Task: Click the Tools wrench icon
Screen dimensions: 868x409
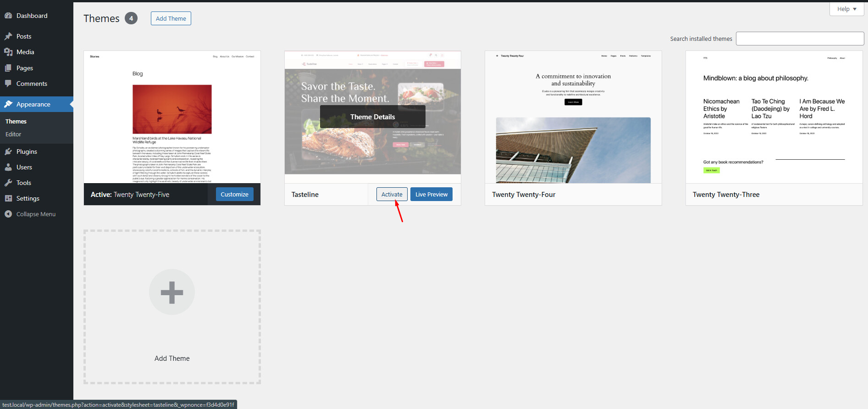Action: tap(8, 183)
